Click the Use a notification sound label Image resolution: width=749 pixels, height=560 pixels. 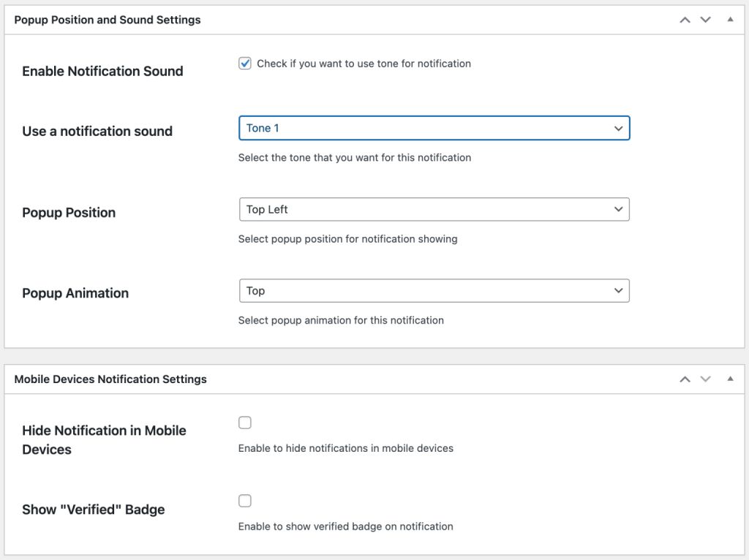[x=99, y=131]
